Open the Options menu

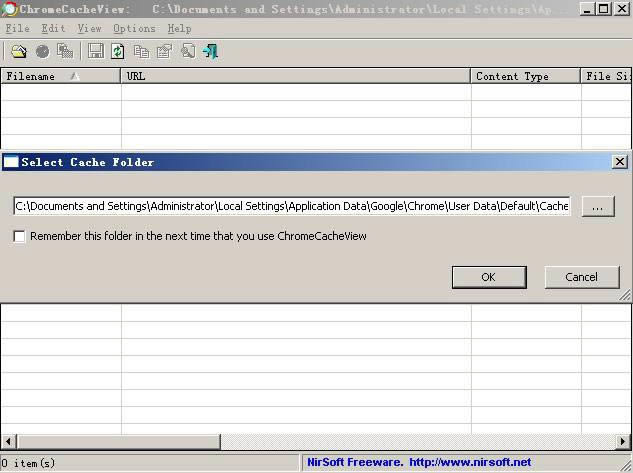134,29
